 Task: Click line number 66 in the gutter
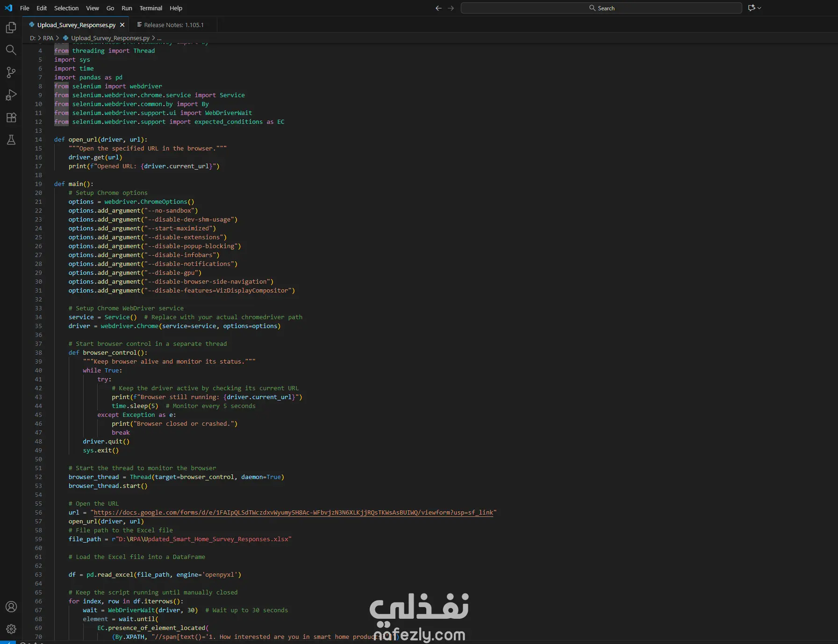click(x=38, y=601)
